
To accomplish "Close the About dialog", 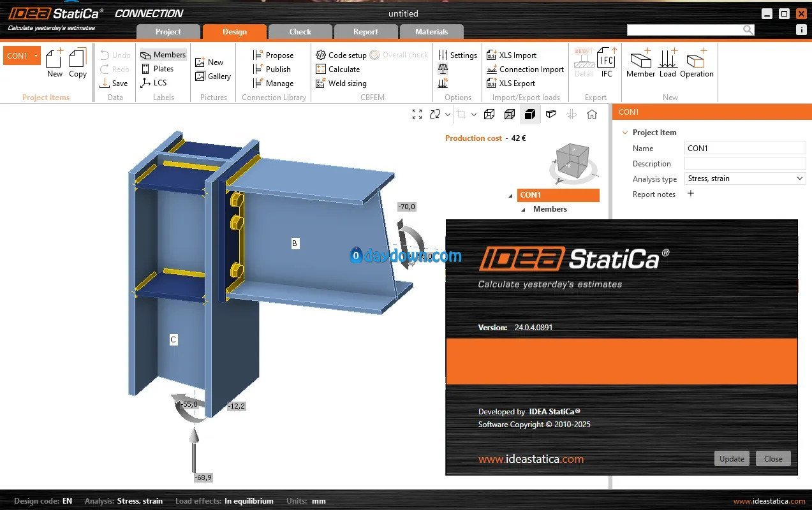I will pyautogui.click(x=773, y=458).
